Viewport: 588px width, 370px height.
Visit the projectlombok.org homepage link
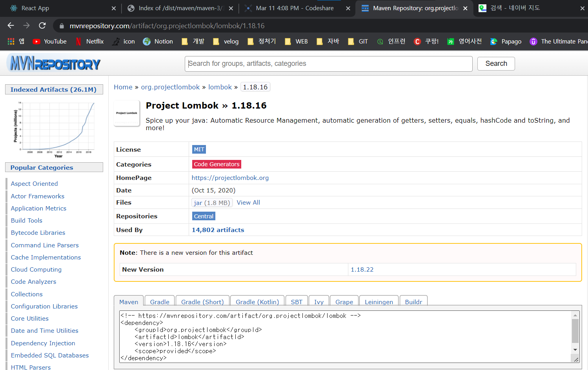[230, 178]
